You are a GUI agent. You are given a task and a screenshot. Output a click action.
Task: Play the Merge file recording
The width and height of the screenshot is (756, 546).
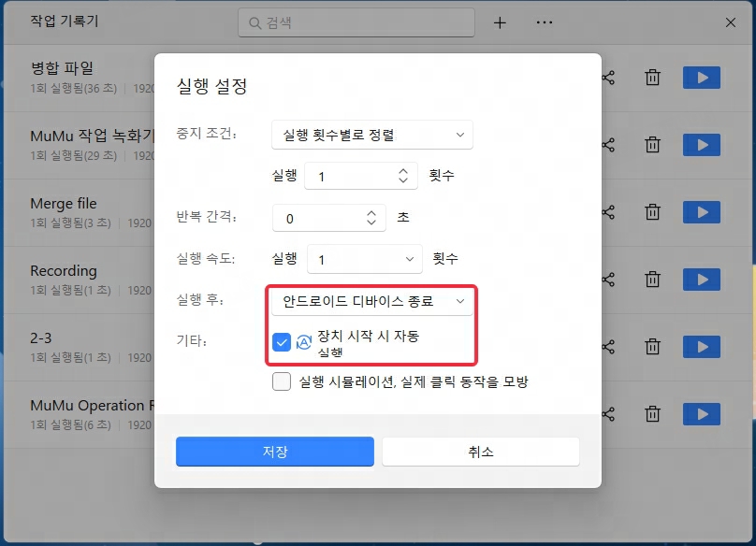[702, 212]
